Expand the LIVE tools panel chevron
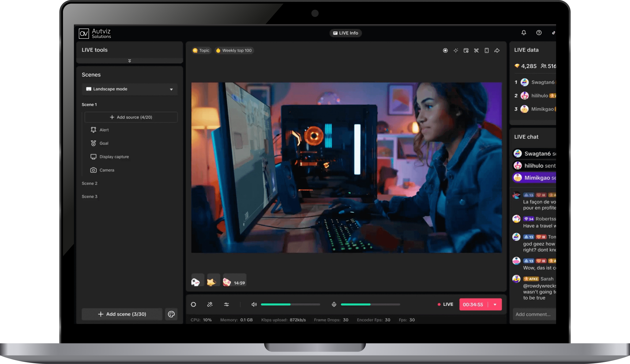Image resolution: width=630 pixels, height=364 pixels. (130, 61)
